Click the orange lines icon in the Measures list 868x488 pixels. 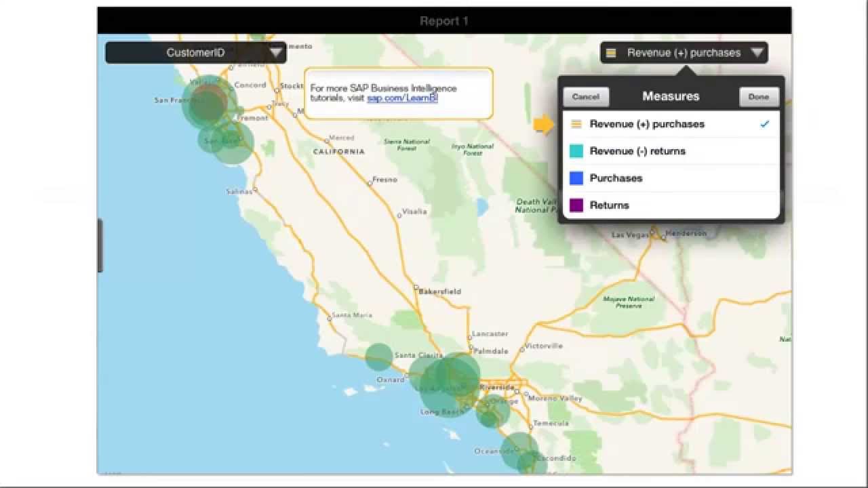(576, 124)
